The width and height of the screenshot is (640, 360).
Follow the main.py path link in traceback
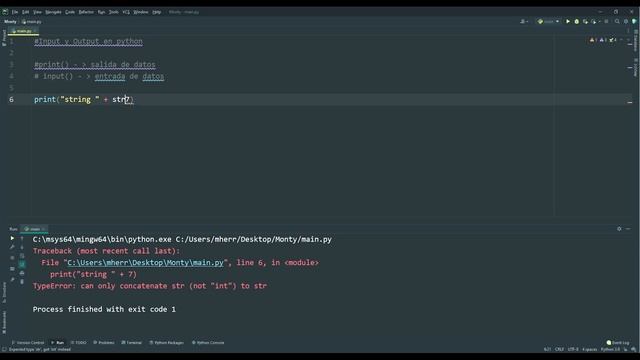click(145, 262)
